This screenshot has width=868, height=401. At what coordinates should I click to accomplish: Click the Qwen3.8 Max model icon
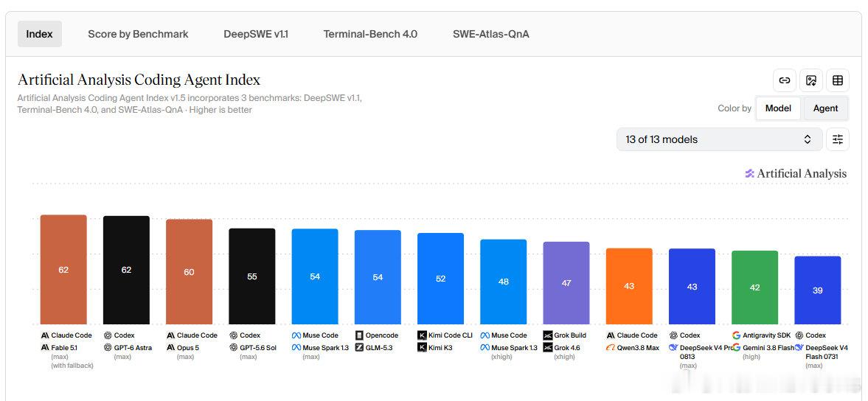(x=611, y=348)
